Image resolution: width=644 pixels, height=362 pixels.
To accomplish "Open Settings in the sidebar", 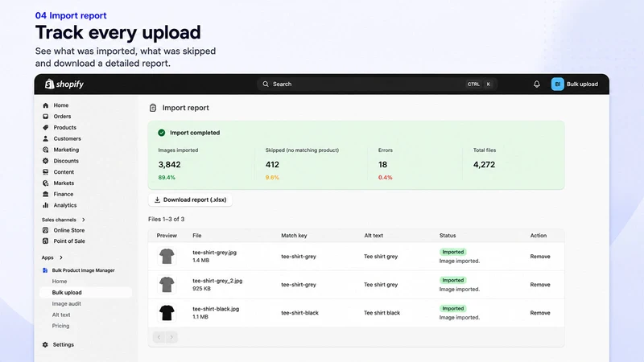I will click(64, 345).
